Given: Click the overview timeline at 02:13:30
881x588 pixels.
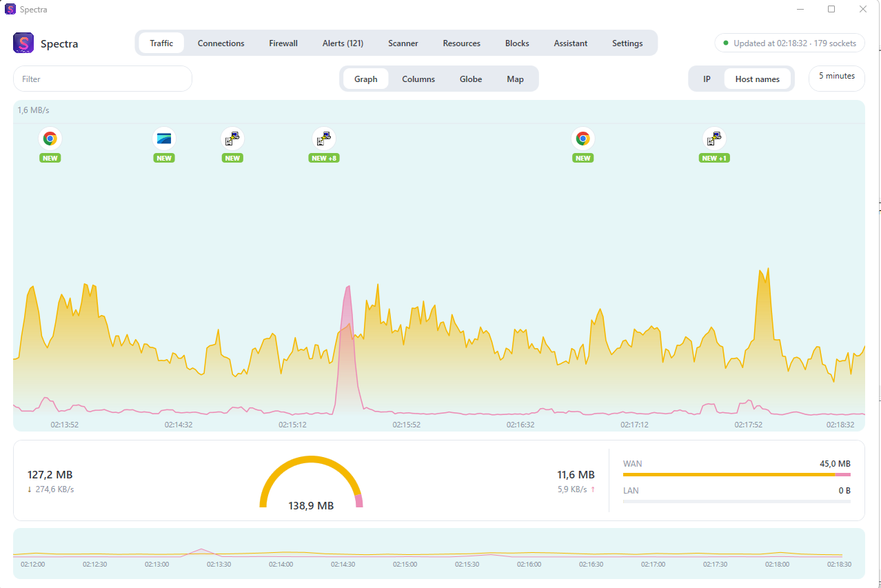Looking at the screenshot, I should pos(219,564).
